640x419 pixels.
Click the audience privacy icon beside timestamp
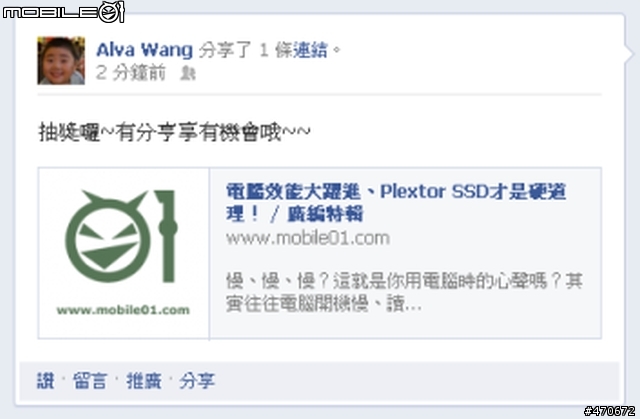(188, 74)
